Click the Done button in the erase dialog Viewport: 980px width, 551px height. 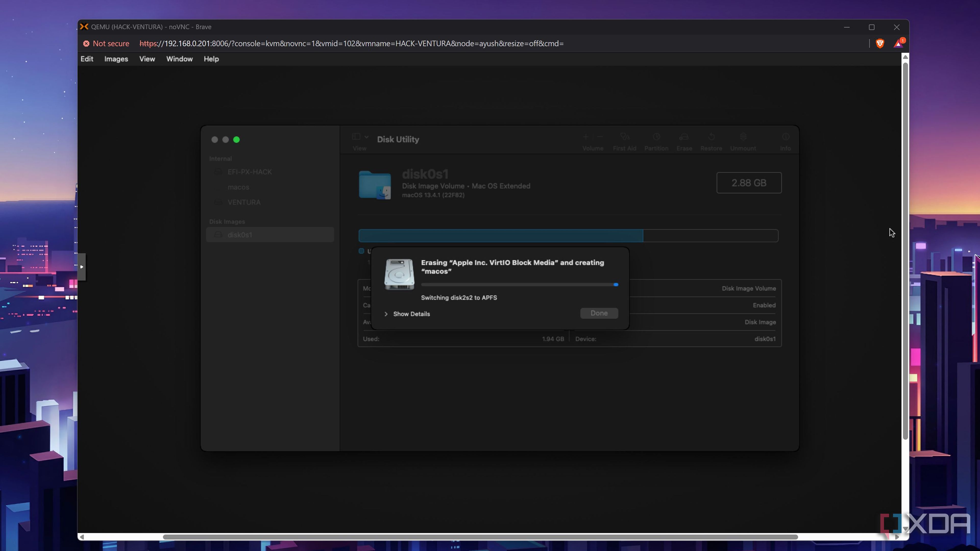(599, 313)
